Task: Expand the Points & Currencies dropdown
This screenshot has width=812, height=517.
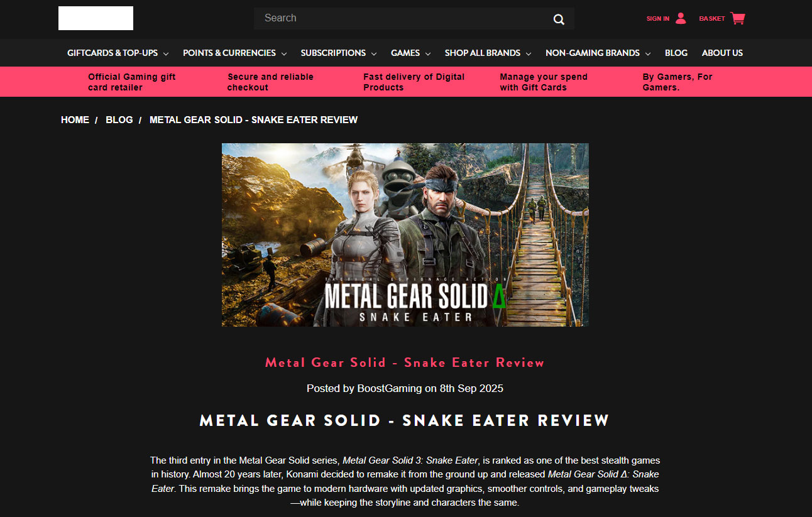Action: (234, 53)
